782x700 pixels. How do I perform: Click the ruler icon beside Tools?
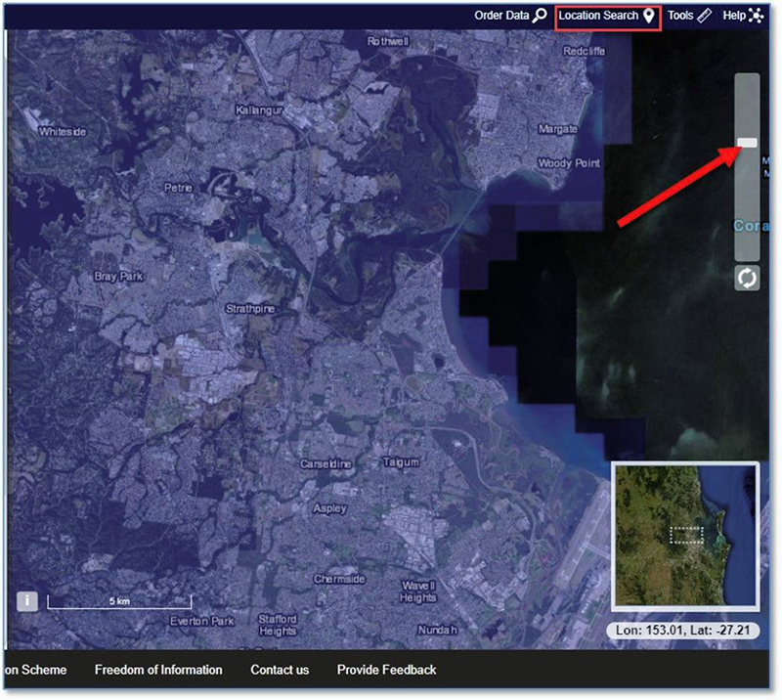(705, 16)
